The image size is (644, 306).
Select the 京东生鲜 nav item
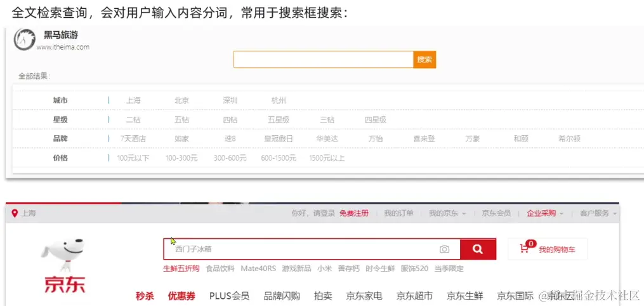(465, 296)
